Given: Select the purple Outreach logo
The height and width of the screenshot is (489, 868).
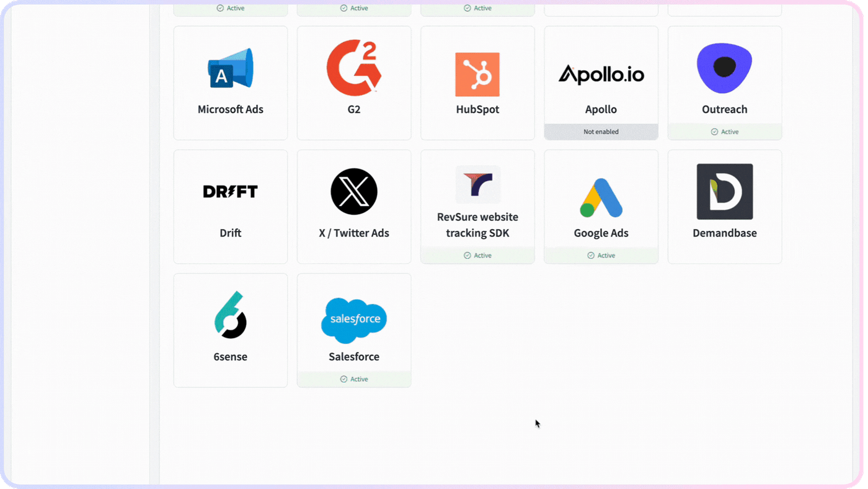Looking at the screenshot, I should click(x=725, y=68).
